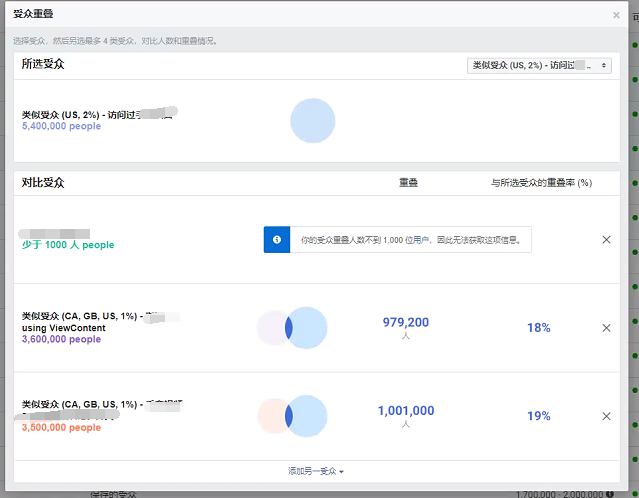Click the 19% overlap rate

point(539,416)
